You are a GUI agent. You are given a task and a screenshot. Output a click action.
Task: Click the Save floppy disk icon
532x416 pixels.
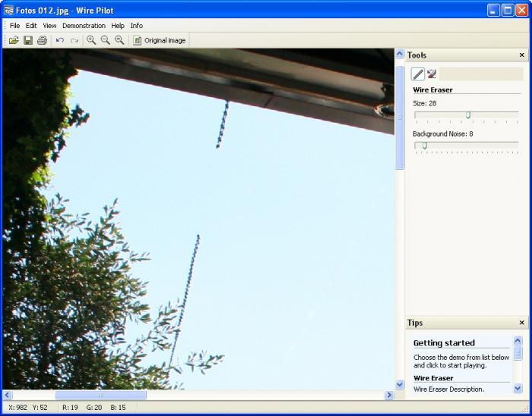click(28, 40)
